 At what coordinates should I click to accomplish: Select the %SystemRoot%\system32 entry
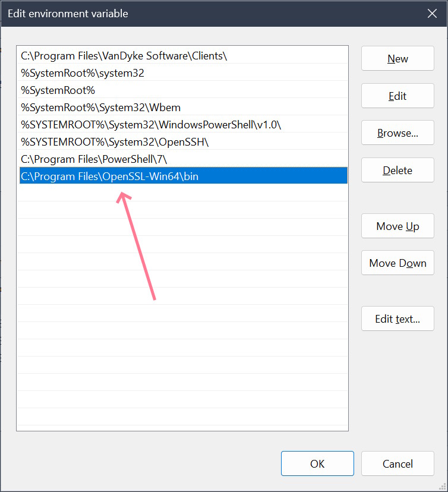click(83, 73)
